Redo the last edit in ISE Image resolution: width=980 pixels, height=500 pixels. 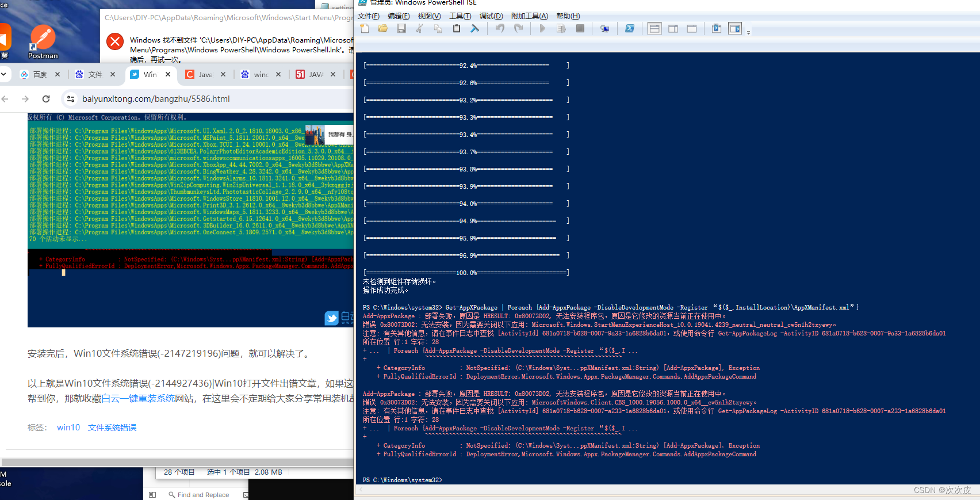coord(519,29)
